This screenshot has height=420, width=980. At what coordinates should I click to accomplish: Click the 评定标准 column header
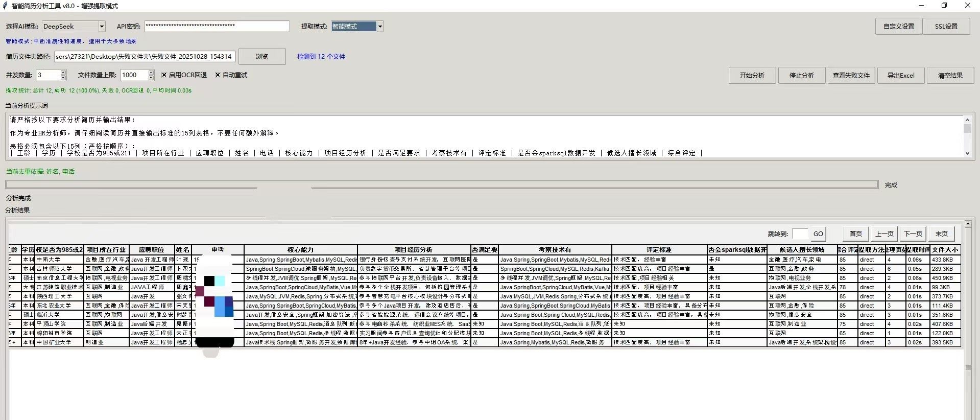tap(659, 250)
